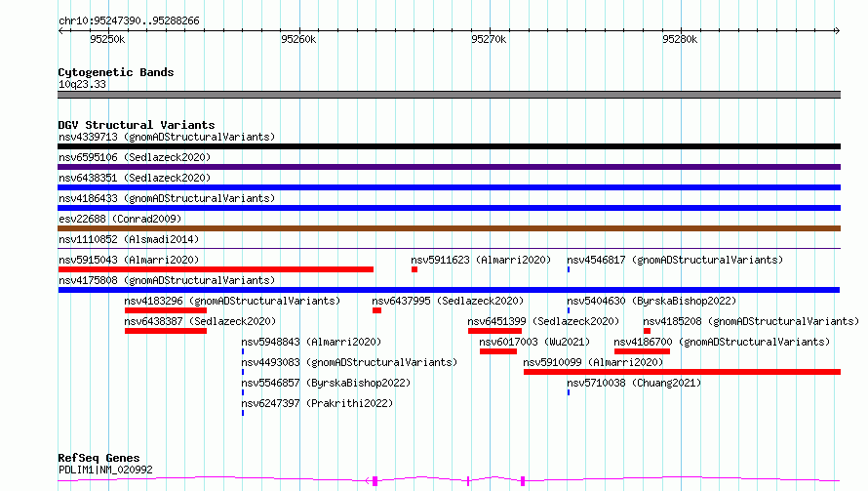Screen dimensions: 868x491
Task: Click the Cytogenetic Bands track heading
Action: [116, 72]
